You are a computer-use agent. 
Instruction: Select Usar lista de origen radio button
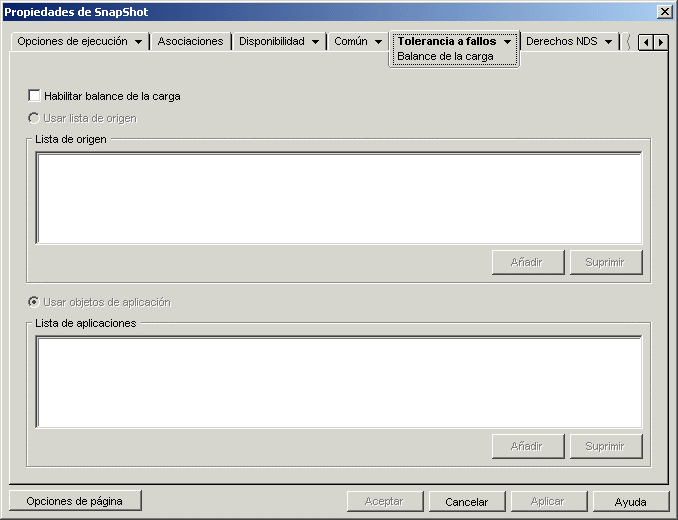(34, 118)
